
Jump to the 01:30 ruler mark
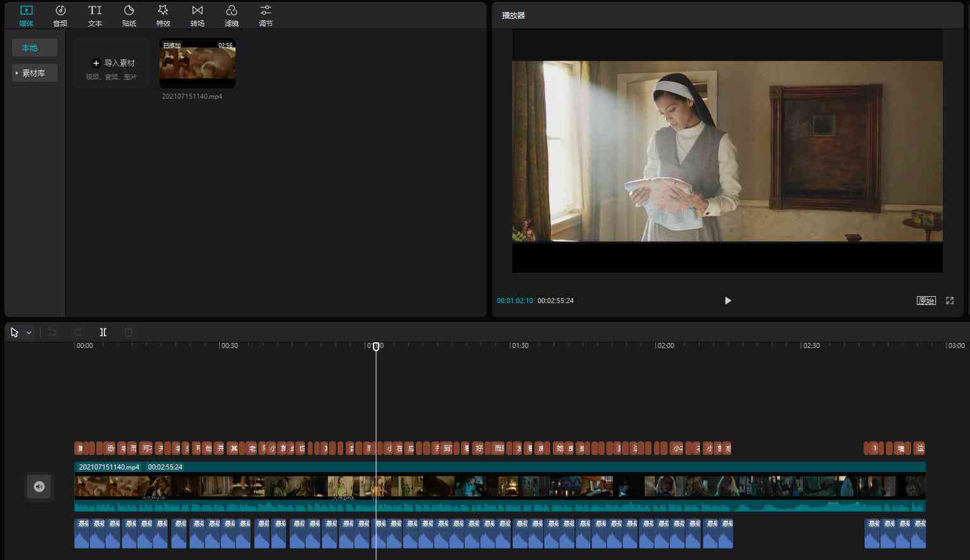(x=519, y=345)
